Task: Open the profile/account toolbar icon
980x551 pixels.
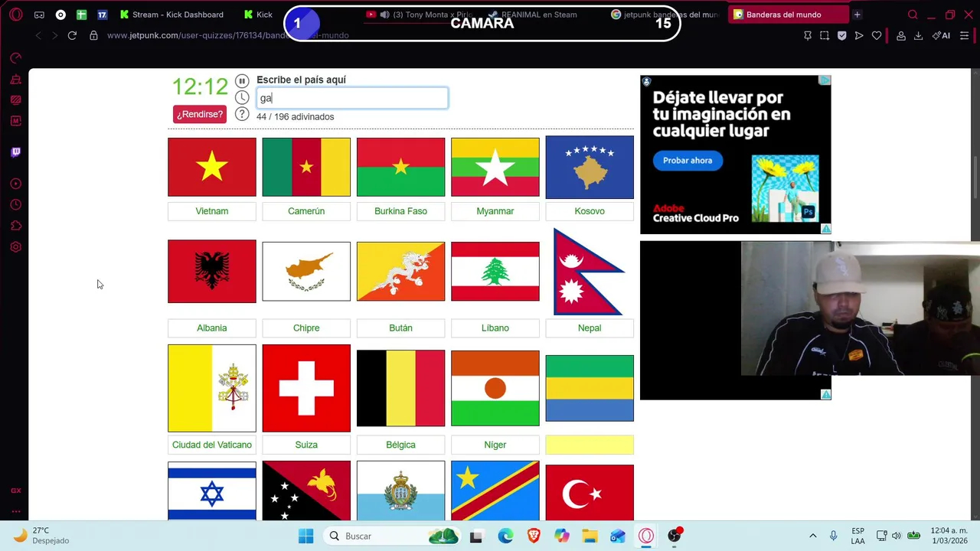Action: [901, 35]
